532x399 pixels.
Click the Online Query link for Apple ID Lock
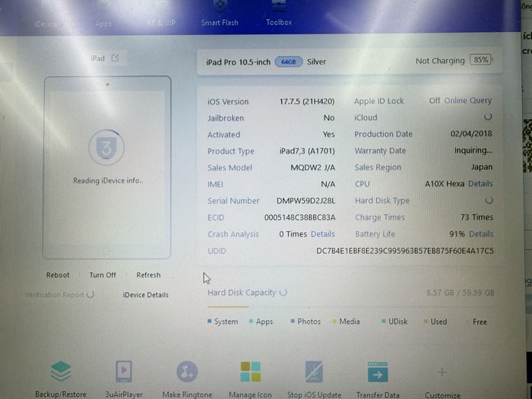[x=467, y=100]
